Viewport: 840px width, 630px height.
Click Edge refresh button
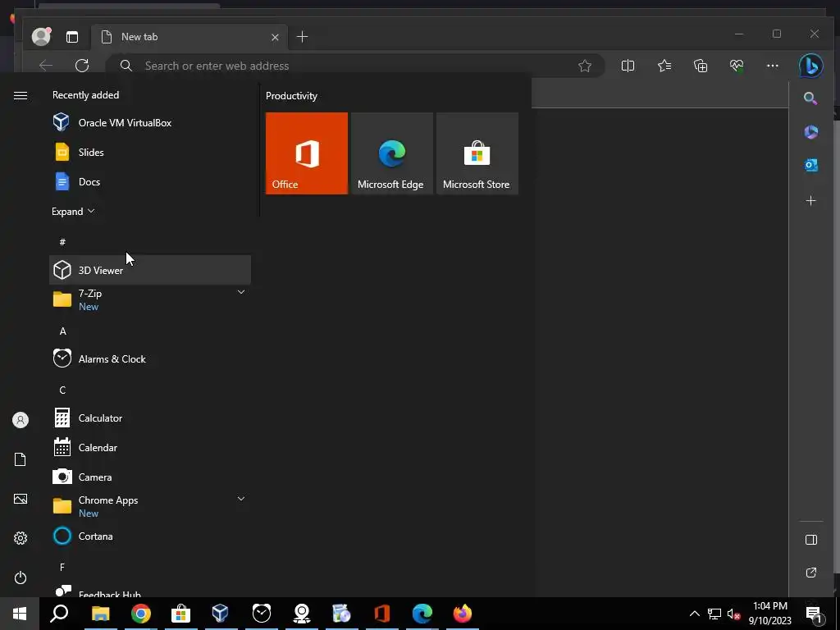82,66
